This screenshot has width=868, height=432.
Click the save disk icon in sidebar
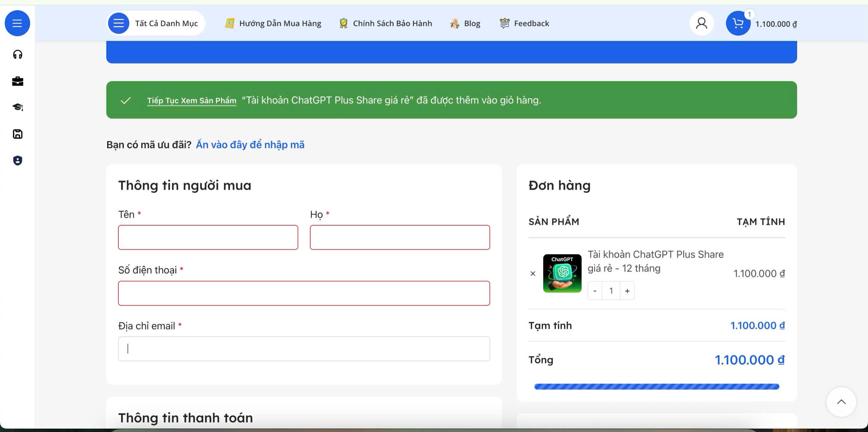pos(18,134)
